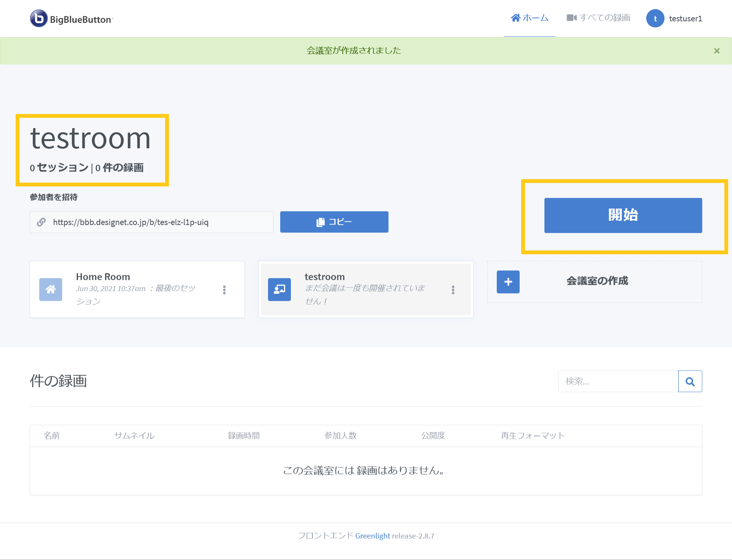The height and width of the screenshot is (560, 732).
Task: Click the testroom room title
Action: pos(91,138)
